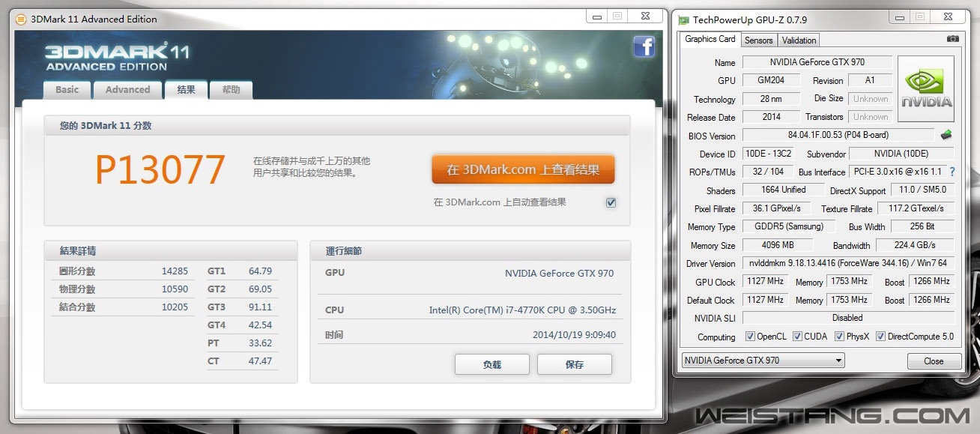Viewport: 980px width, 434px height.
Task: Click the Subvendor field NVIDIA (10DE)
Action: tap(902, 154)
